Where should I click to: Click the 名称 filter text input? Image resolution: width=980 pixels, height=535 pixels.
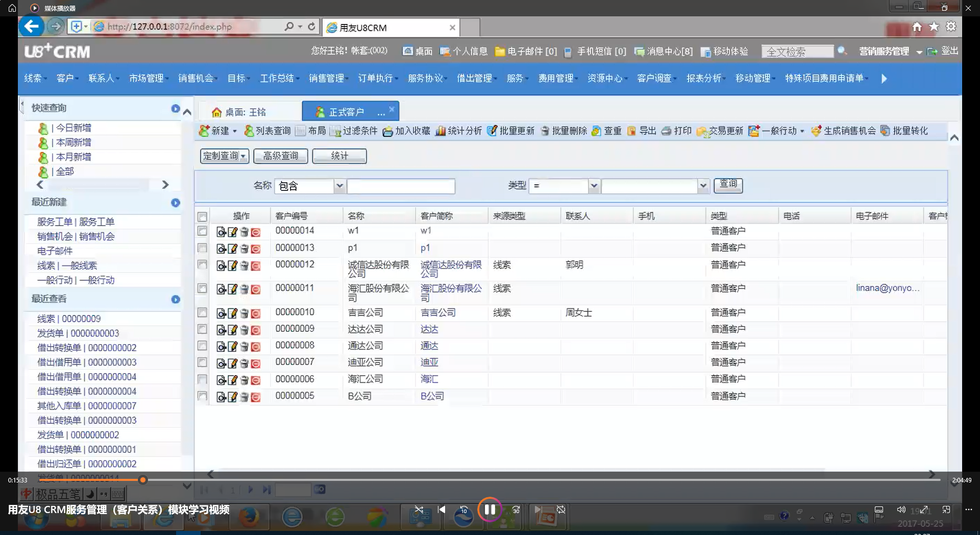coord(401,186)
